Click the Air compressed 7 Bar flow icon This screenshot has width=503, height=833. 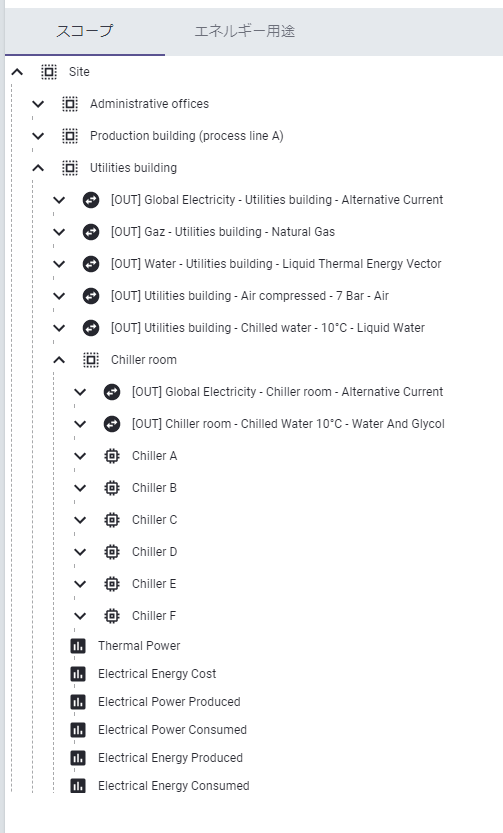click(x=91, y=296)
